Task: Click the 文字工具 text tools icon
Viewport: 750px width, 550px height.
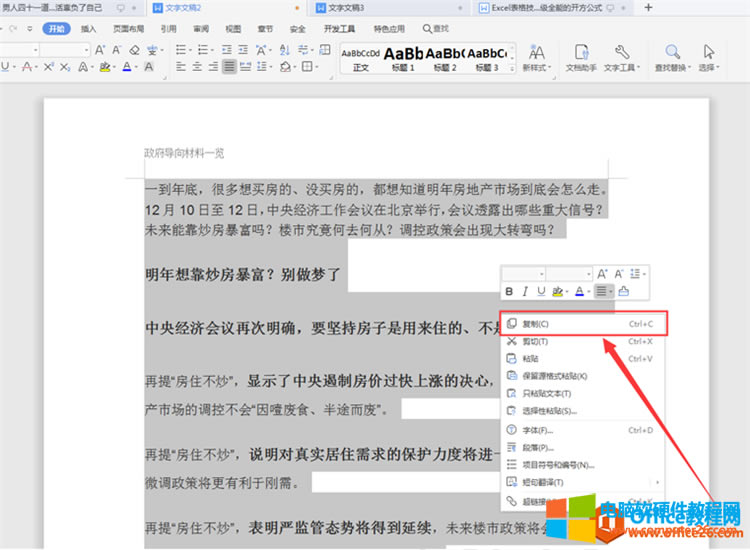Action: pos(621,56)
